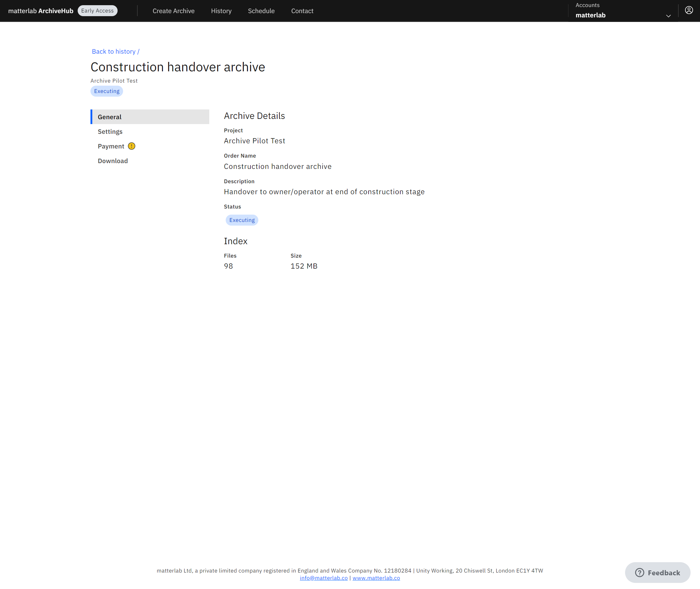Open the www.matterlab.co footer link
The image size is (700, 589).
pyautogui.click(x=376, y=578)
